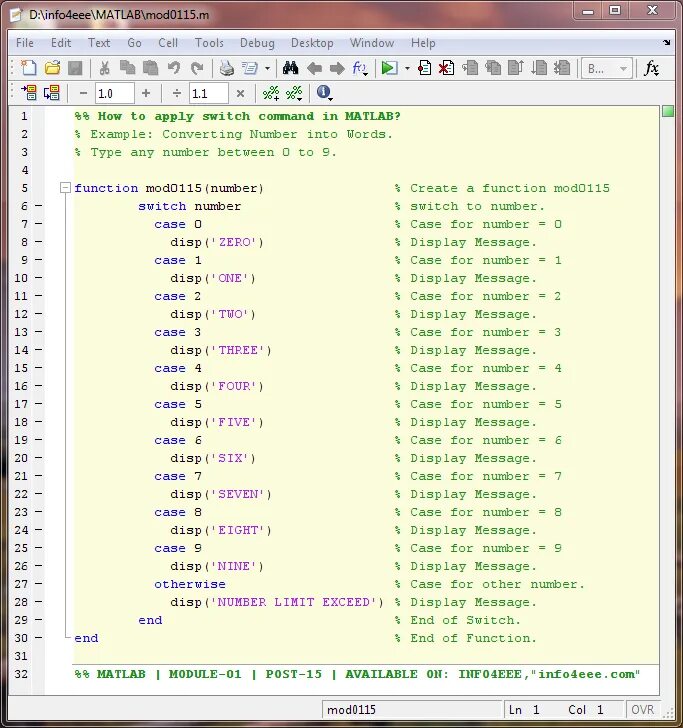Go back with the left arrow

click(x=314, y=69)
